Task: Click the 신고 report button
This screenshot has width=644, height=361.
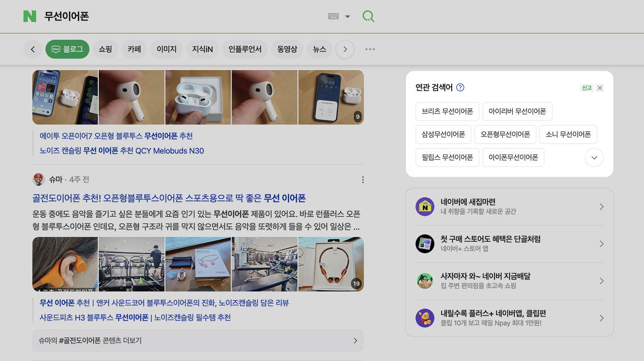Action: click(x=586, y=88)
